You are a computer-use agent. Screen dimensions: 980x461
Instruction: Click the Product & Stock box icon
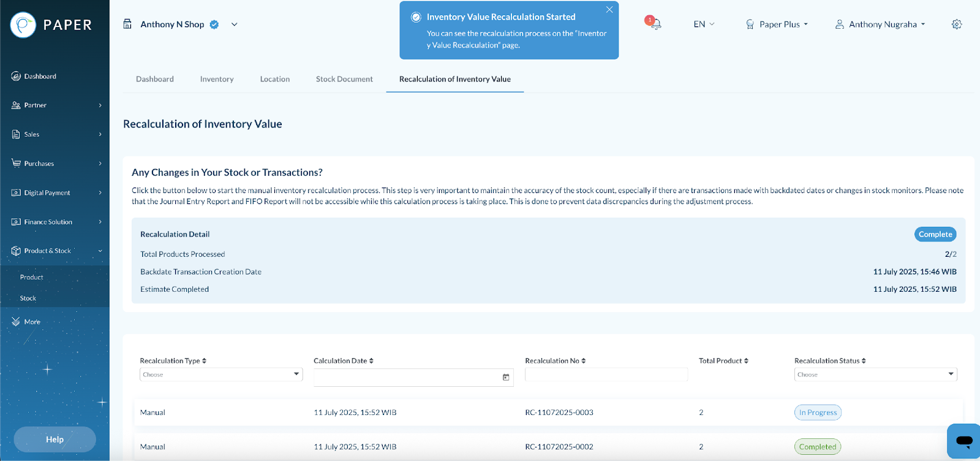coord(16,251)
